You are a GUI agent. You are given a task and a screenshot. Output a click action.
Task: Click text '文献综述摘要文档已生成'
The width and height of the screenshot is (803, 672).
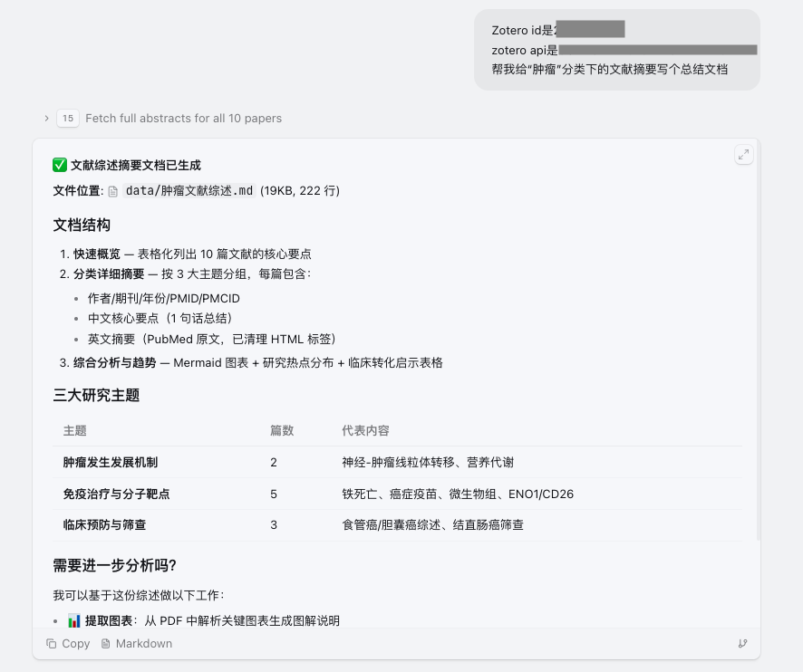tap(136, 166)
